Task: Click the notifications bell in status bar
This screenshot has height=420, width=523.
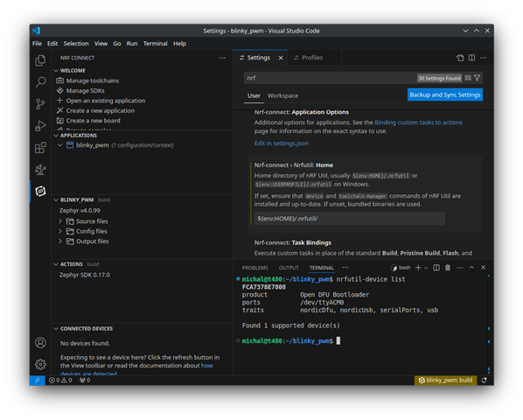Action: point(484,381)
